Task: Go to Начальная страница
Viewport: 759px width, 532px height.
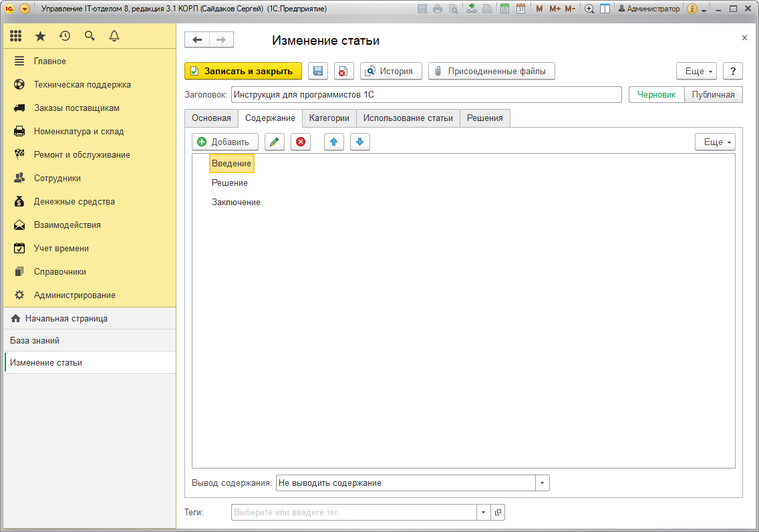Action: (x=90, y=319)
